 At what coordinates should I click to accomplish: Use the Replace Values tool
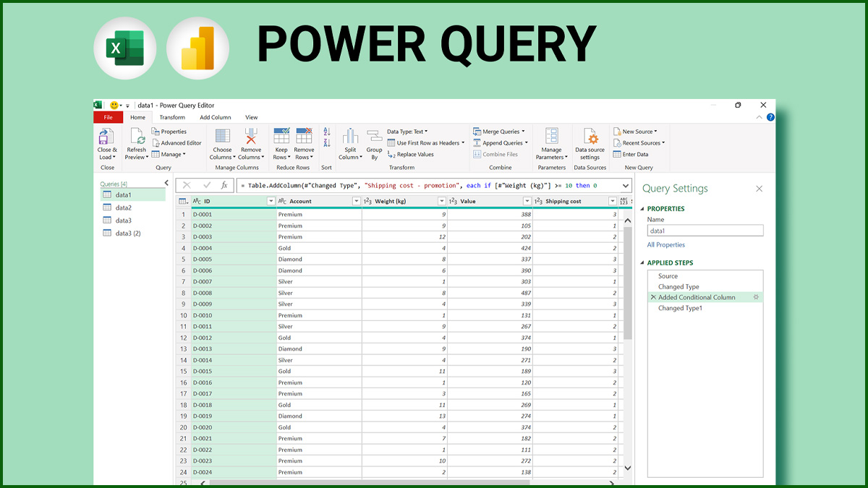pos(417,155)
